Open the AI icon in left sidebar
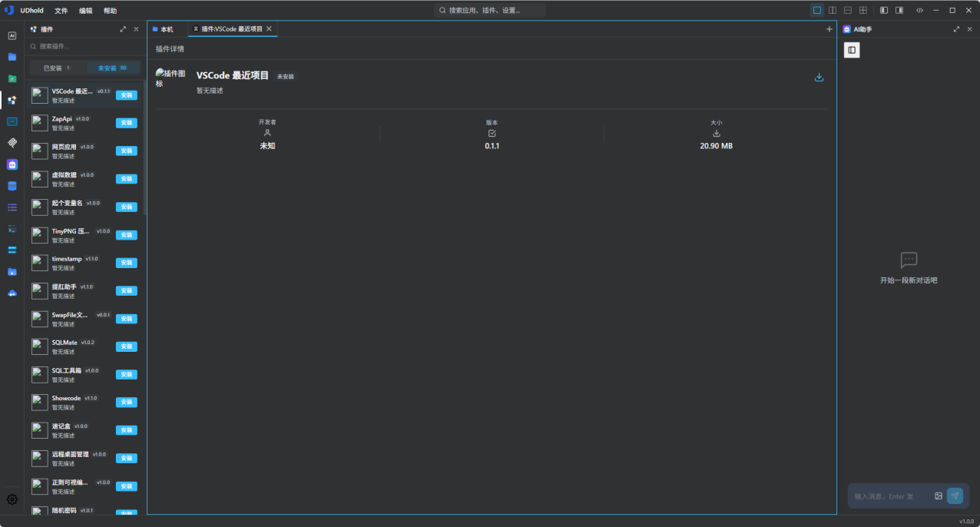Image resolution: width=980 pixels, height=527 pixels. (12, 35)
